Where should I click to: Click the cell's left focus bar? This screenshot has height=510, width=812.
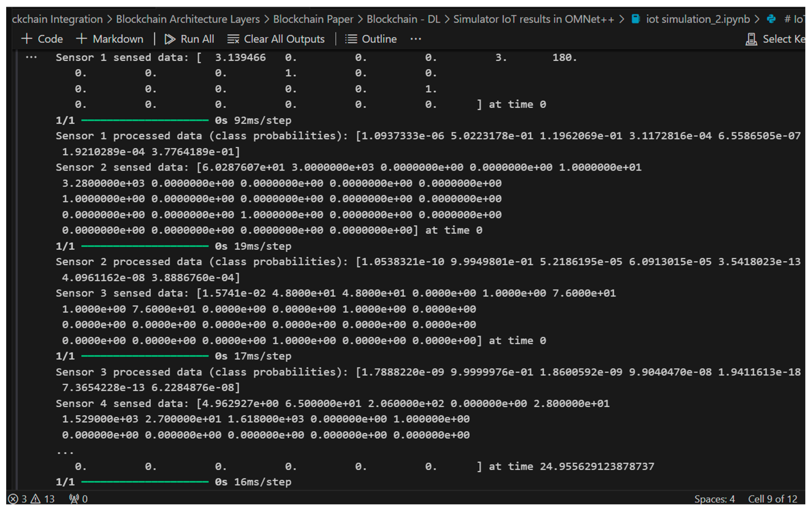coord(16,270)
